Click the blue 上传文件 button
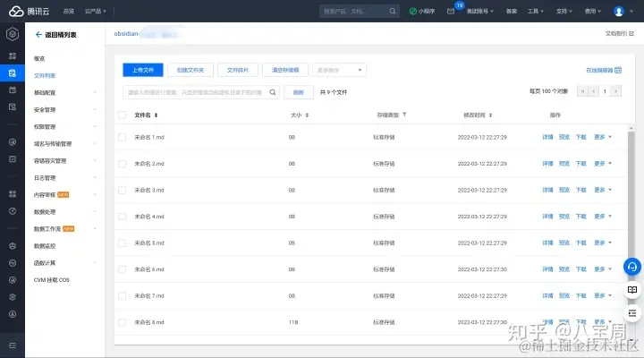 (x=143, y=70)
